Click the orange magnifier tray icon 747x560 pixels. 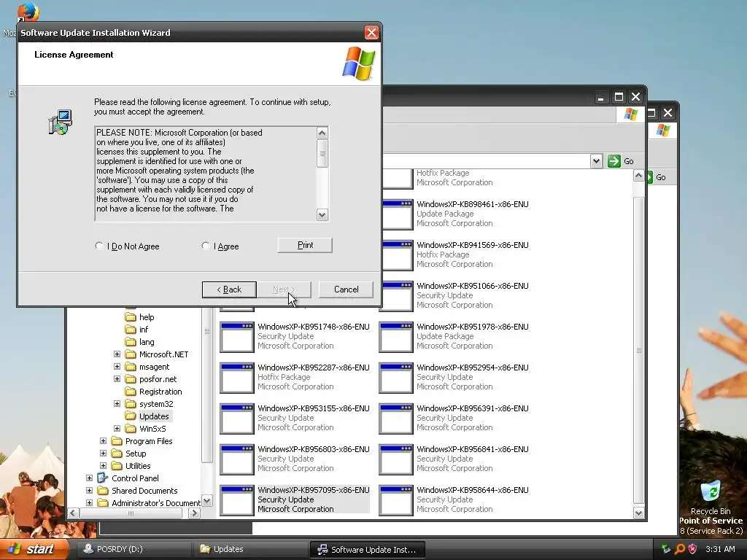[x=679, y=549]
